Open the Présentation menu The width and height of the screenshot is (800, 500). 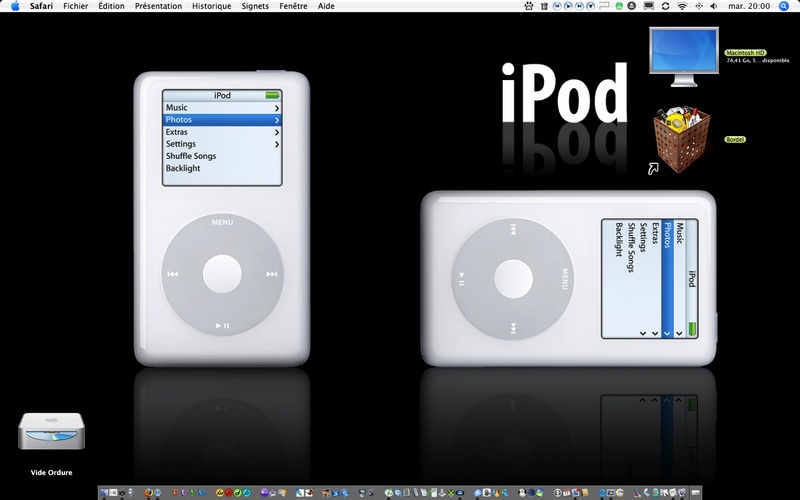(x=158, y=6)
